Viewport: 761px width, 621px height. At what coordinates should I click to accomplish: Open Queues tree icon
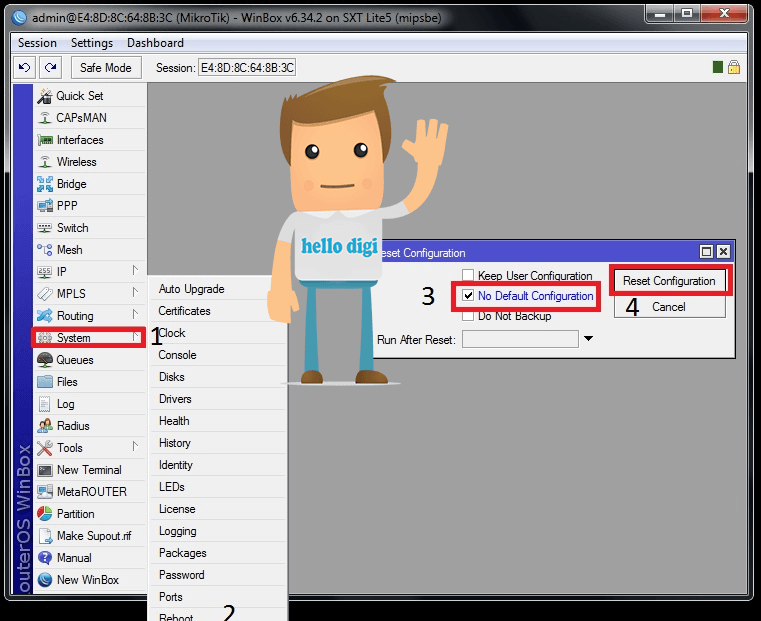pyautogui.click(x=45, y=360)
